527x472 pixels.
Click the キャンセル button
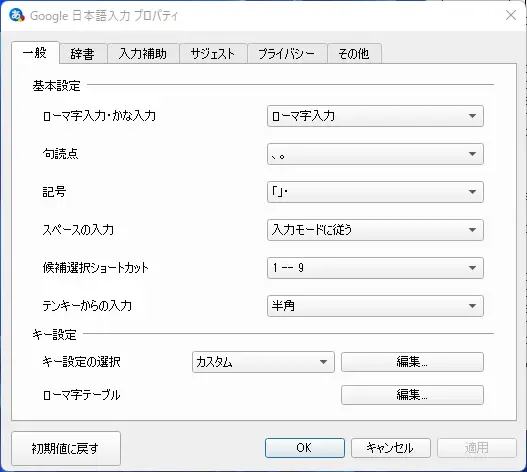click(391, 448)
